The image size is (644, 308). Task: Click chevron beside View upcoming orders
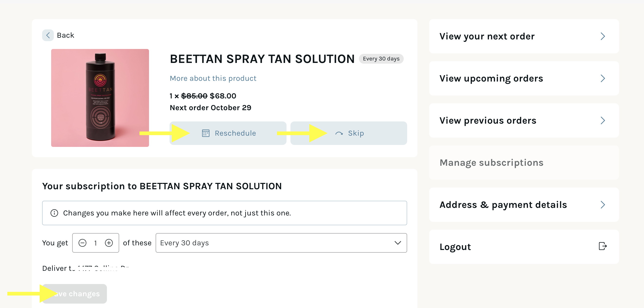coord(603,78)
